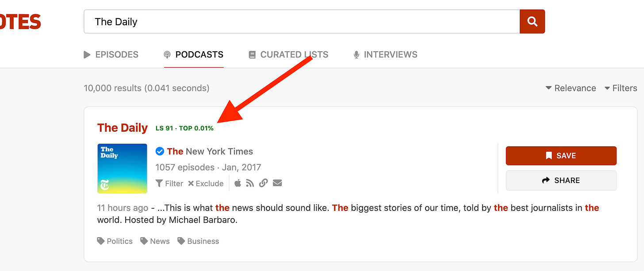Screen dimensions: 644x271
Task: Switch to the Episodes tab
Action: (111, 55)
